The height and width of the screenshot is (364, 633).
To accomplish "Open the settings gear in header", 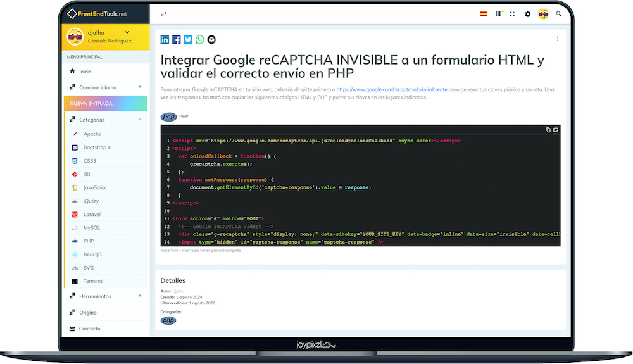I will 528,14.
